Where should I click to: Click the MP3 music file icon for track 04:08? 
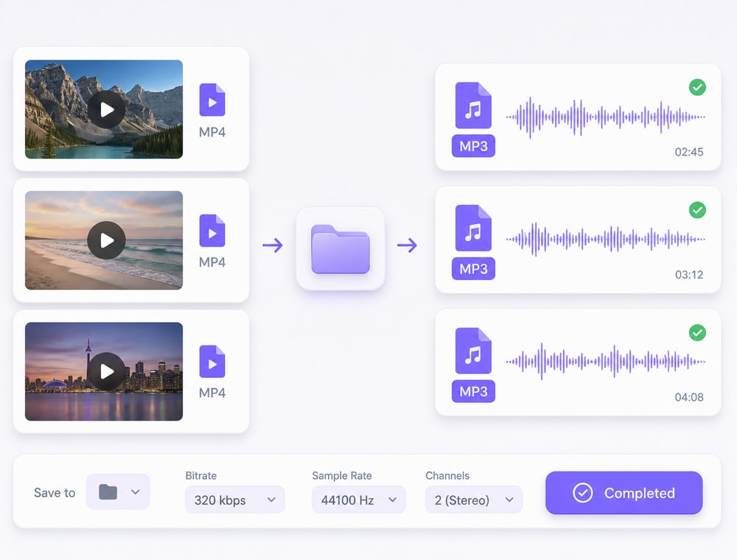point(473,351)
